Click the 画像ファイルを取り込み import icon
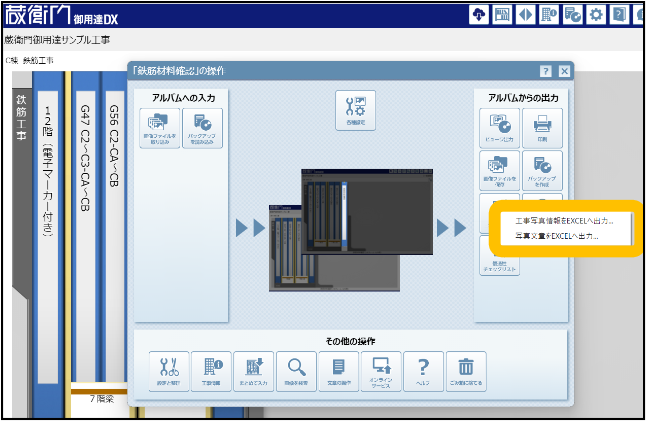Screen dimensions: 646x421 [161, 129]
